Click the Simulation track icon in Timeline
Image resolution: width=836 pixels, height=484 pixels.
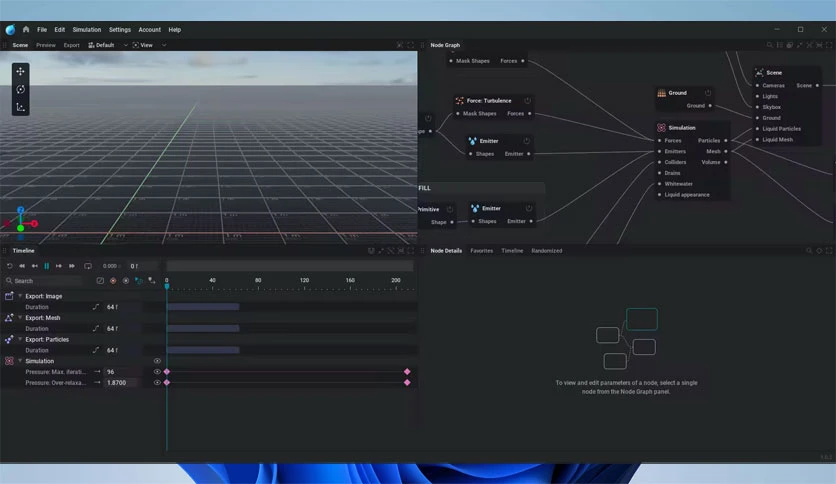[9, 361]
